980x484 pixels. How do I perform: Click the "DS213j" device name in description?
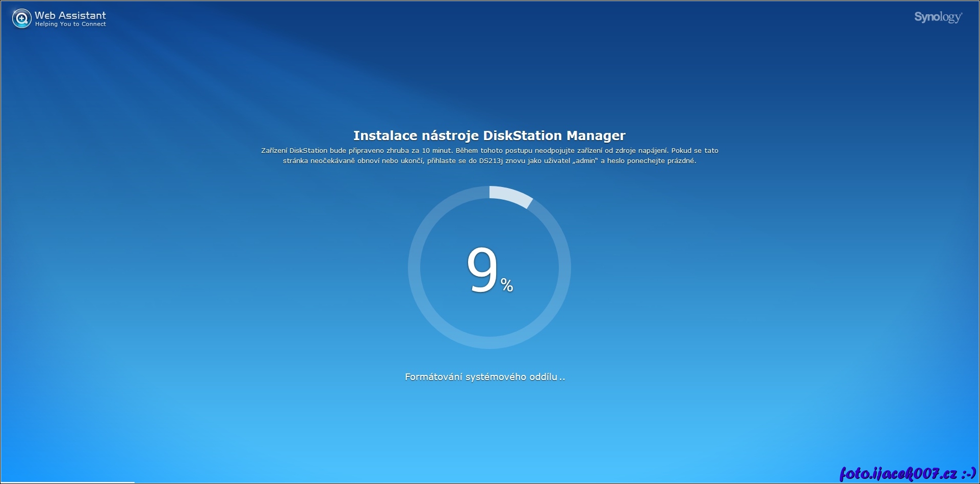click(x=491, y=161)
